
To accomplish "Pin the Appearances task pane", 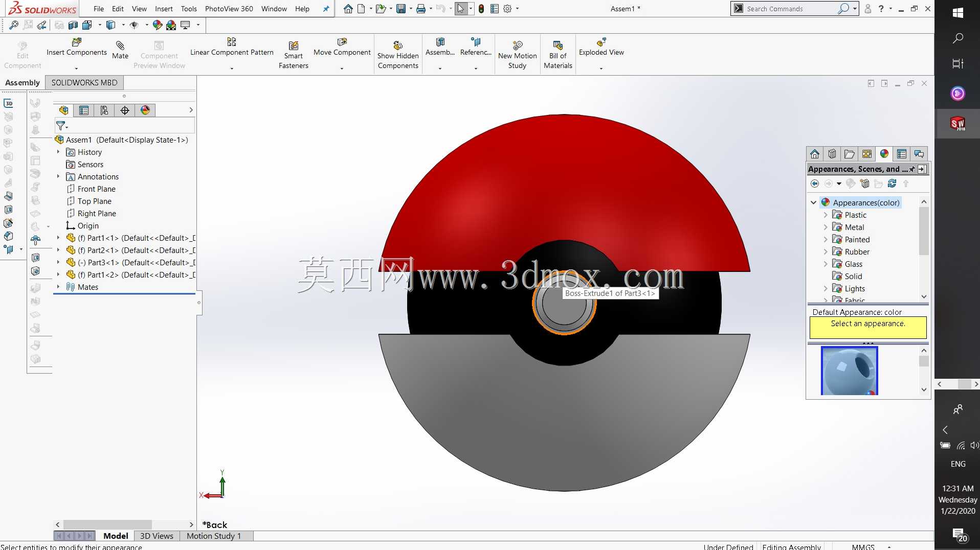I will pos(912,169).
